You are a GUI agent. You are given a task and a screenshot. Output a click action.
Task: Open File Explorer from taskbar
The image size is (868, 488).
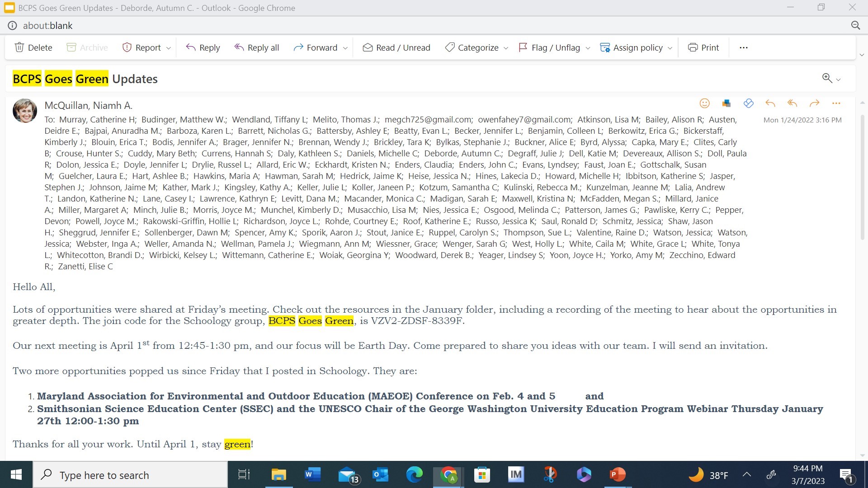click(279, 474)
